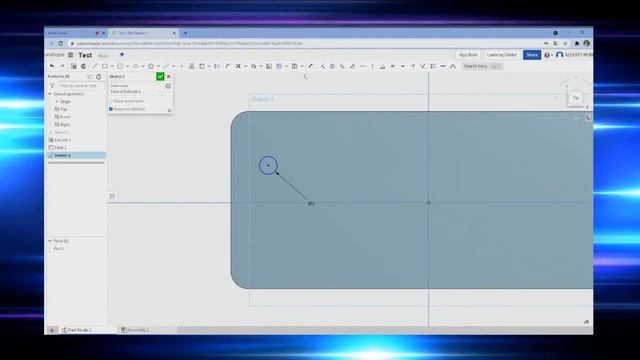
Task: Toggle the Construction geometry tool
Action: (217, 66)
